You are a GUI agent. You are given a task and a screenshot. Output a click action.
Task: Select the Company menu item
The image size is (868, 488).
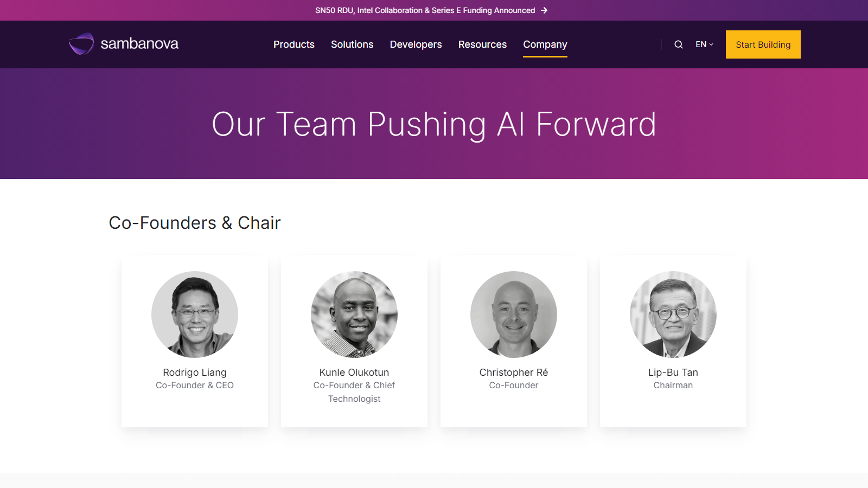tap(545, 44)
